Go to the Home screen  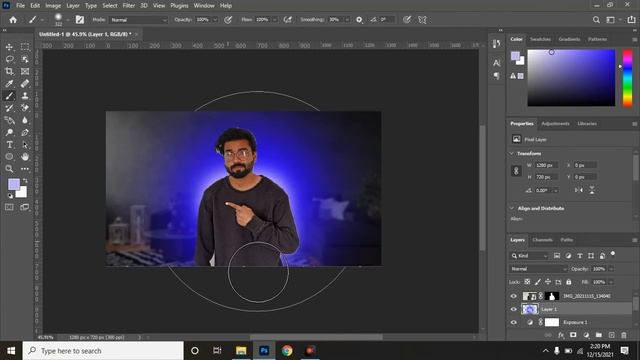tap(13, 20)
